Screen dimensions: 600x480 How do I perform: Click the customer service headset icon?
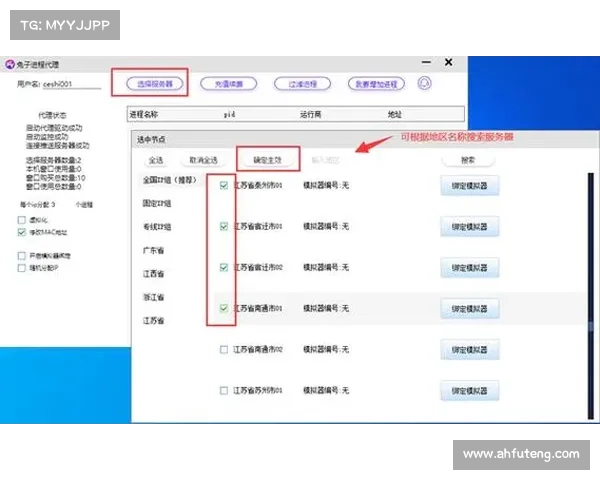click(x=424, y=83)
